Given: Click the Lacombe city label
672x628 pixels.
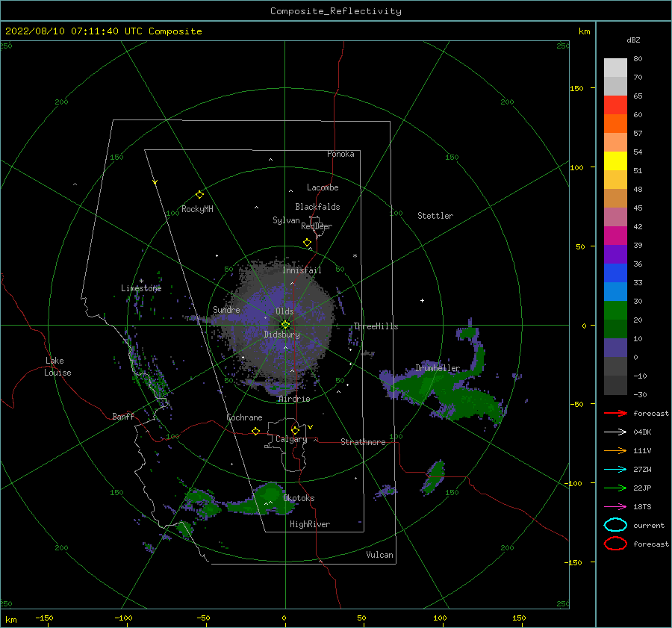Looking at the screenshot, I should click(x=323, y=187).
